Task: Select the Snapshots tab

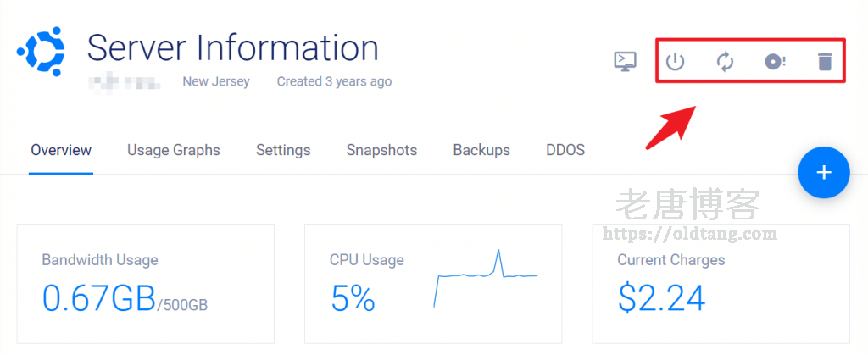Action: point(381,150)
